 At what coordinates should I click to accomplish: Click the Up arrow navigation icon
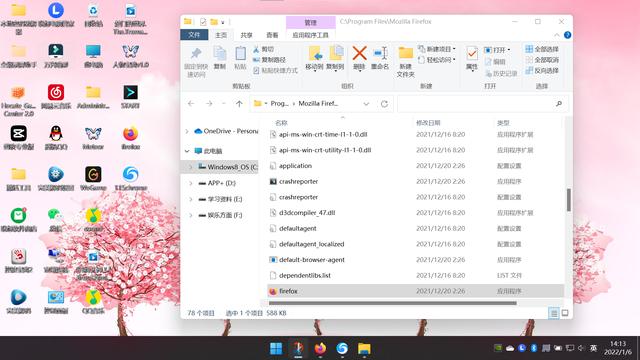tap(239, 104)
